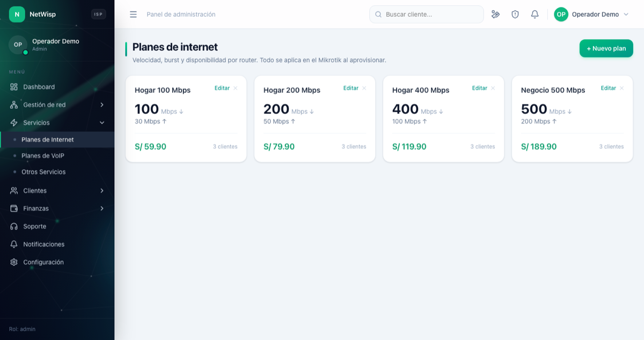Click 3 clientes on Hogar 200 card
Viewport: 644px width, 340px height.
tap(354, 147)
